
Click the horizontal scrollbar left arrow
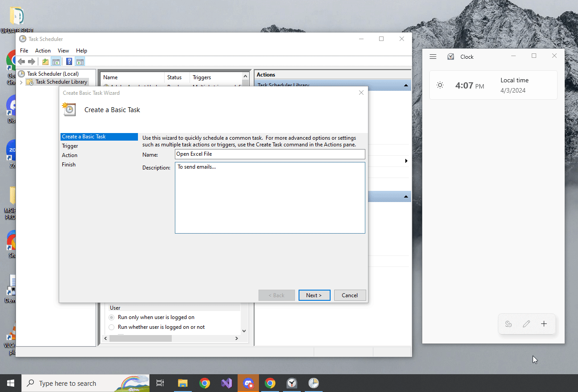[x=105, y=339]
